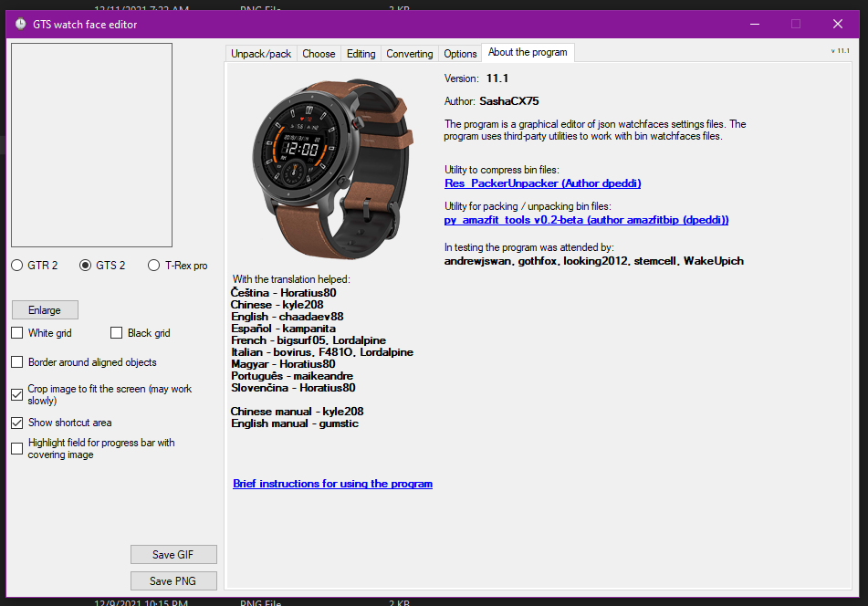Click 'v 11.1' label at top right

tap(841, 50)
